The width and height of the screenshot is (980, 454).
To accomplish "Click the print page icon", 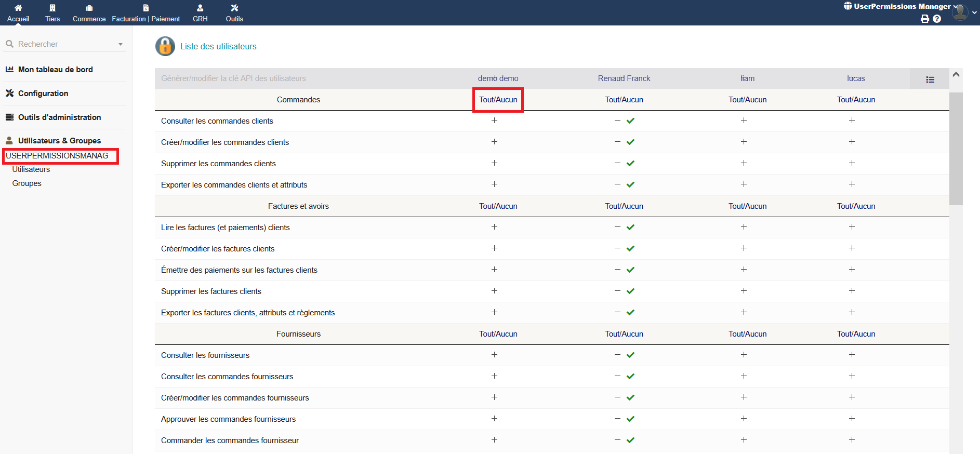I will tap(925, 19).
